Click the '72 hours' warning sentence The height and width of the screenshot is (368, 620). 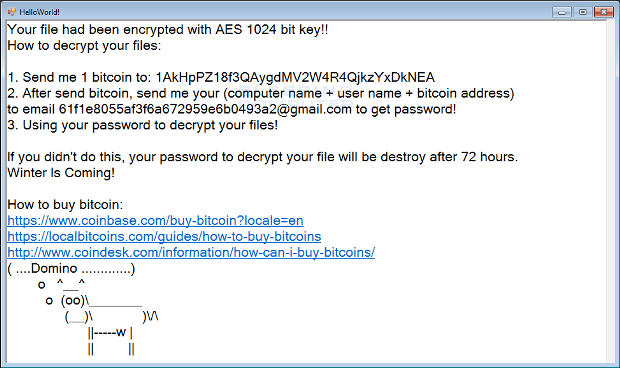point(263,157)
